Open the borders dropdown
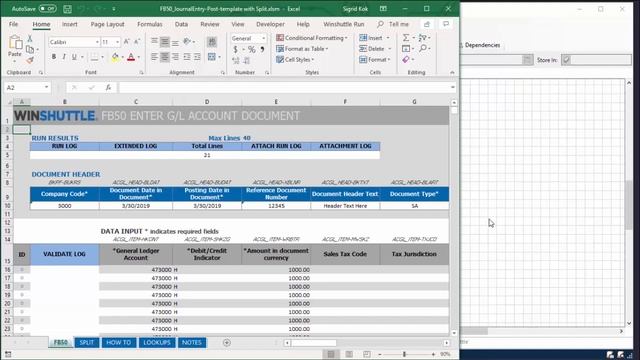This screenshot has width=640, height=360. pyautogui.click(x=102, y=57)
